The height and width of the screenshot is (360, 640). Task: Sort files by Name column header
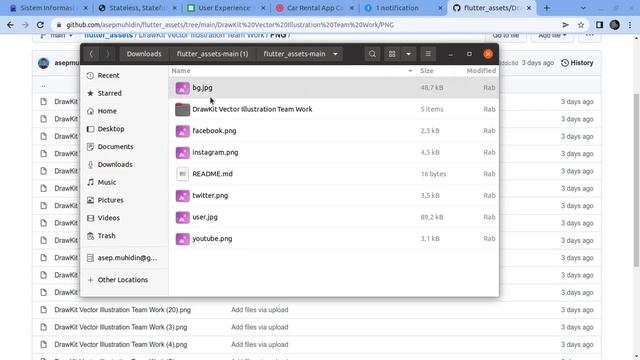292,71
